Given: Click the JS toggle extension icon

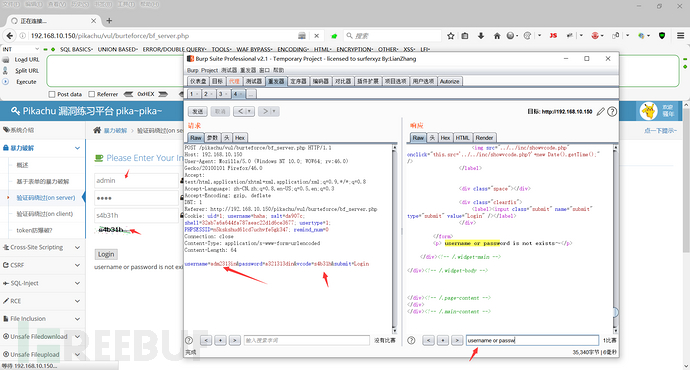Looking at the screenshot, I should tap(553, 36).
